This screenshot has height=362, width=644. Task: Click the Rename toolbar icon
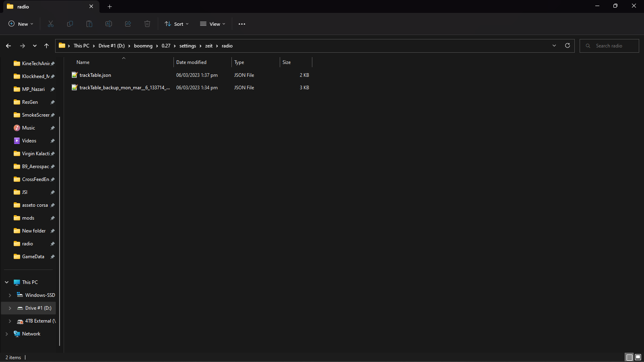coord(109,24)
